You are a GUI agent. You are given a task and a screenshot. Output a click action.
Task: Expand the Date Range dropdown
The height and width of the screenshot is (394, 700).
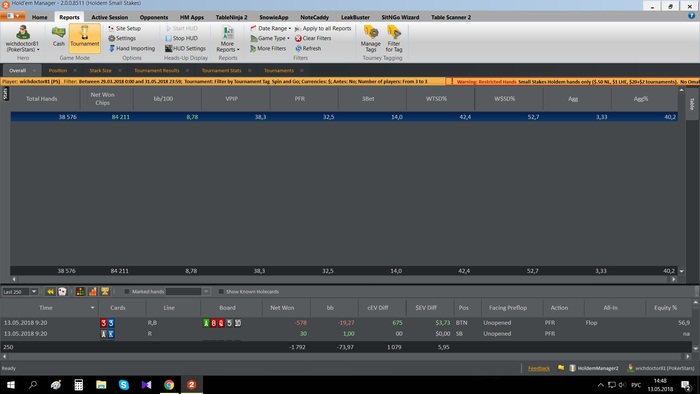pyautogui.click(x=270, y=28)
